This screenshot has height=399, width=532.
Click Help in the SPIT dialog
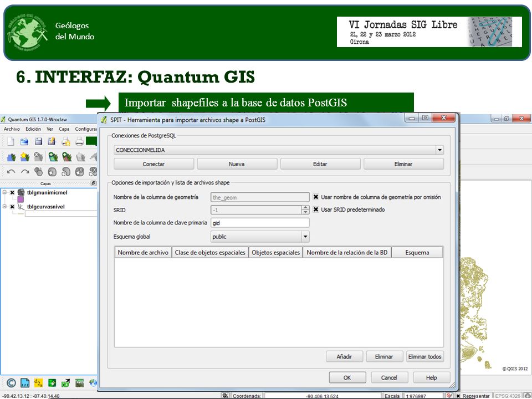pos(432,377)
